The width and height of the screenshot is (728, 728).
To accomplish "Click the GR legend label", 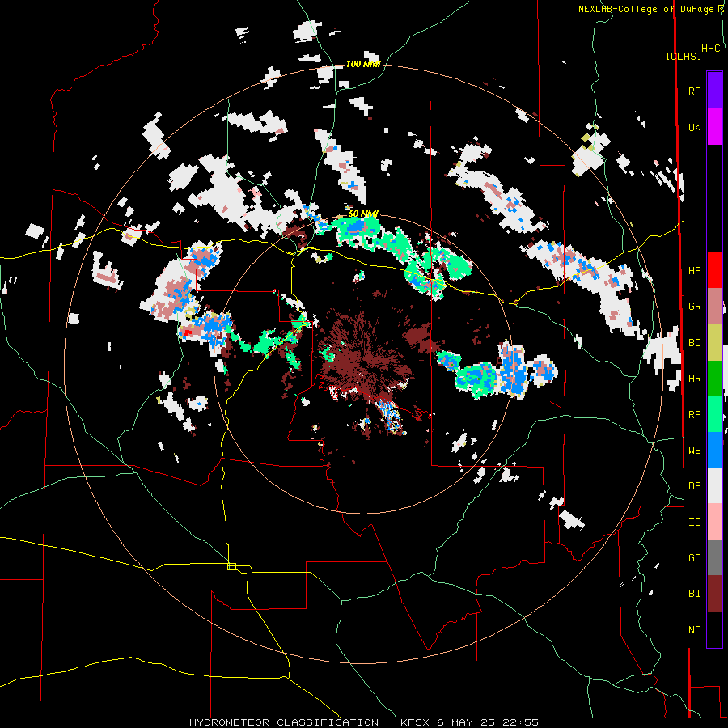I will 694,307.
